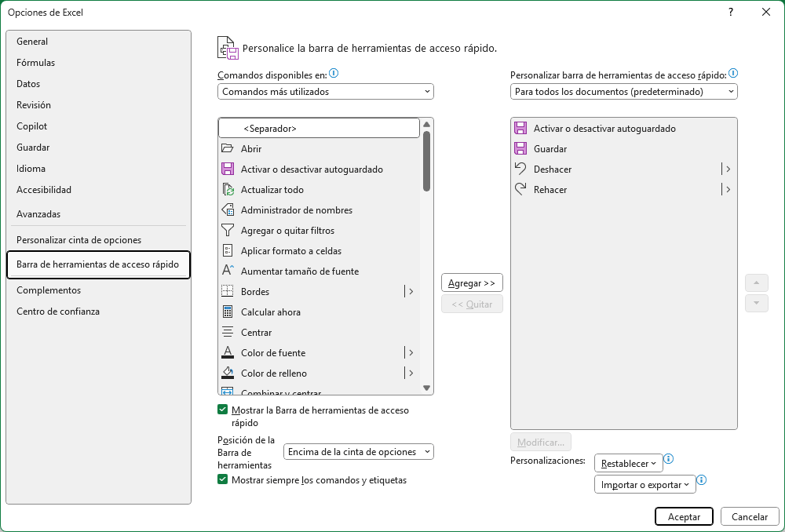785x532 pixels.
Task: Click the commands list scroll up arrow
Action: click(x=426, y=124)
